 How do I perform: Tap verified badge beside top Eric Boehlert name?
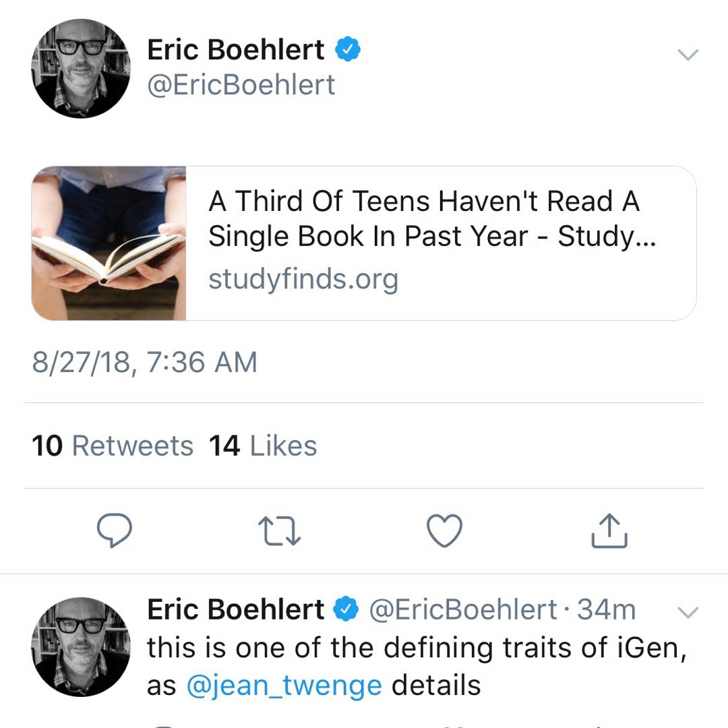pyautogui.click(x=348, y=50)
